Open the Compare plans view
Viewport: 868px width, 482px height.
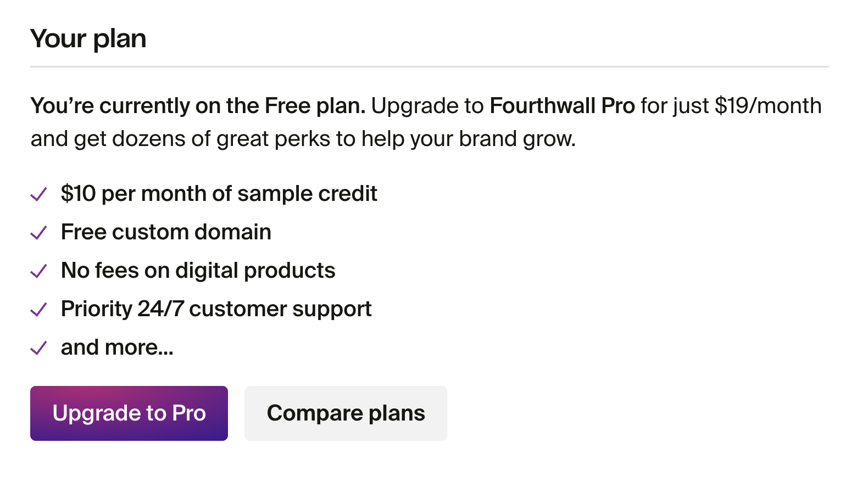pyautogui.click(x=346, y=413)
